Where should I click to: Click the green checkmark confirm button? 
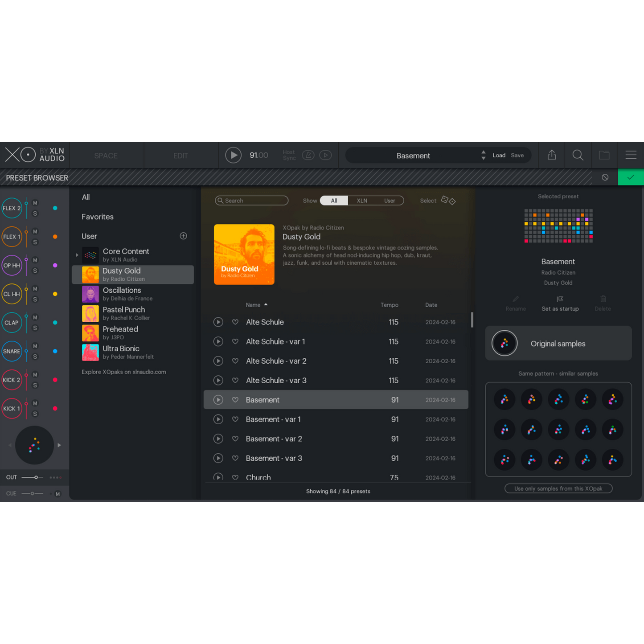pos(630,177)
